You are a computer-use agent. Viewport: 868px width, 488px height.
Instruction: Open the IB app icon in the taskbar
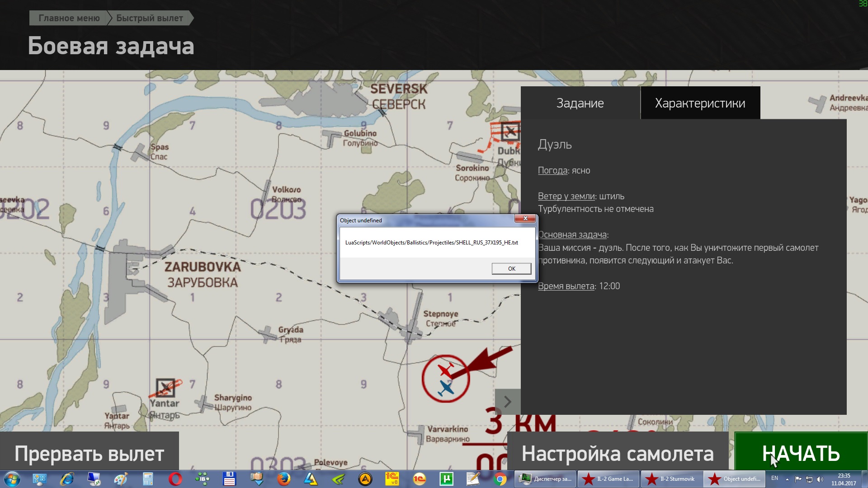click(x=202, y=479)
